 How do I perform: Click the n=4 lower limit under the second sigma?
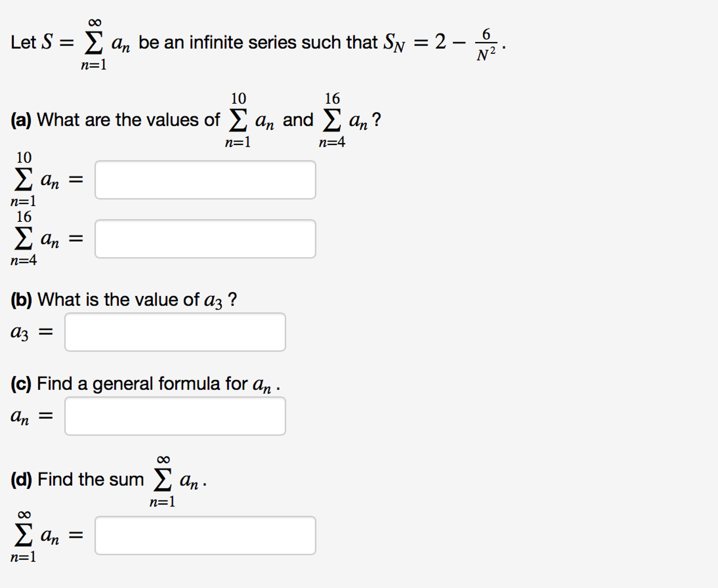point(332,141)
